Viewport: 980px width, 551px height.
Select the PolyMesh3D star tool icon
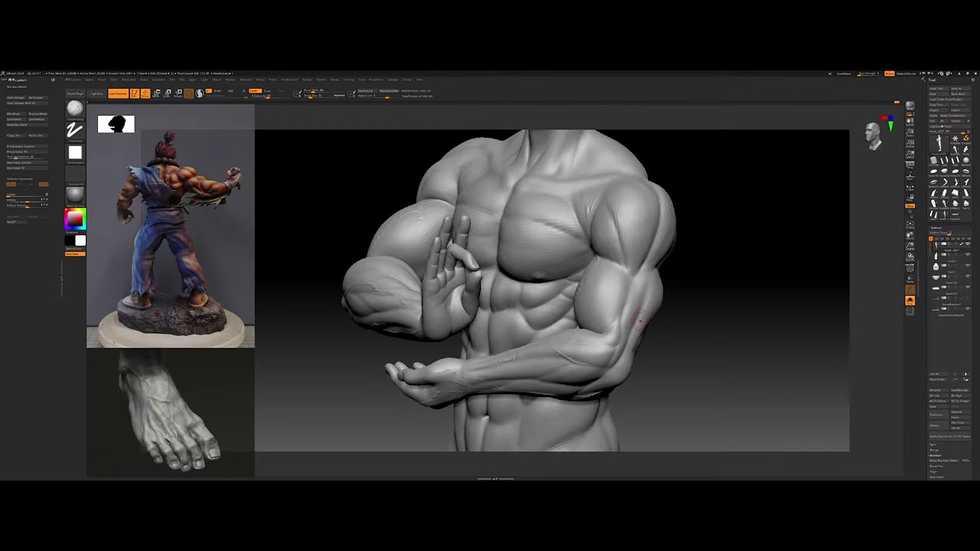[954, 139]
